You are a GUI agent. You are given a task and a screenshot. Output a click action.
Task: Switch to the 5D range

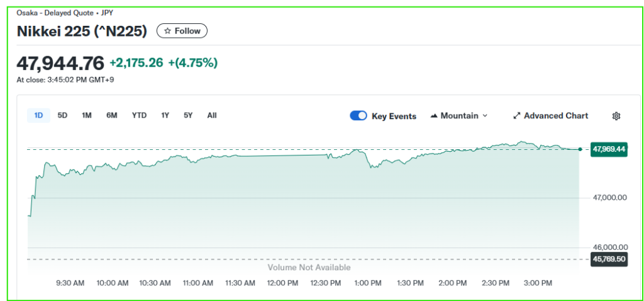(62, 115)
